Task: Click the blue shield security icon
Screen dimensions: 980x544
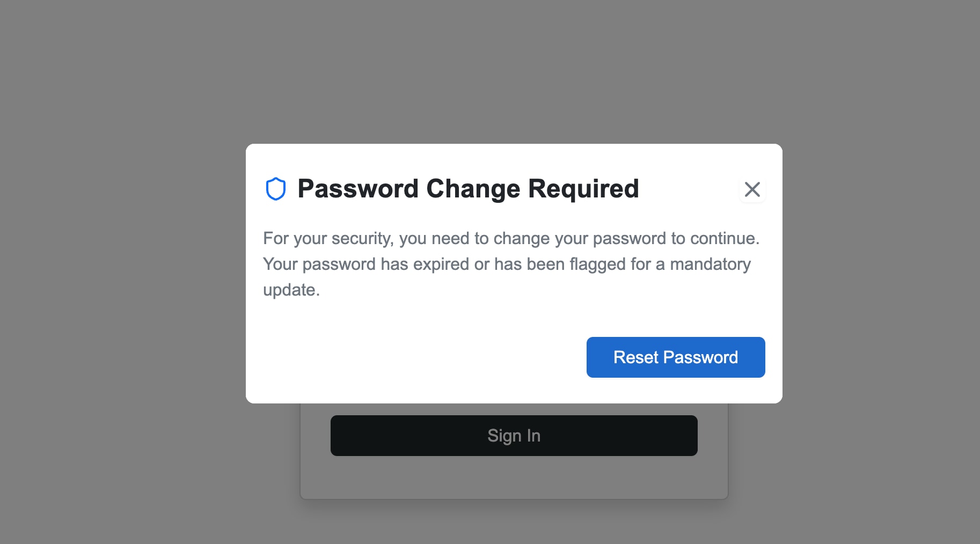Action: click(x=276, y=189)
